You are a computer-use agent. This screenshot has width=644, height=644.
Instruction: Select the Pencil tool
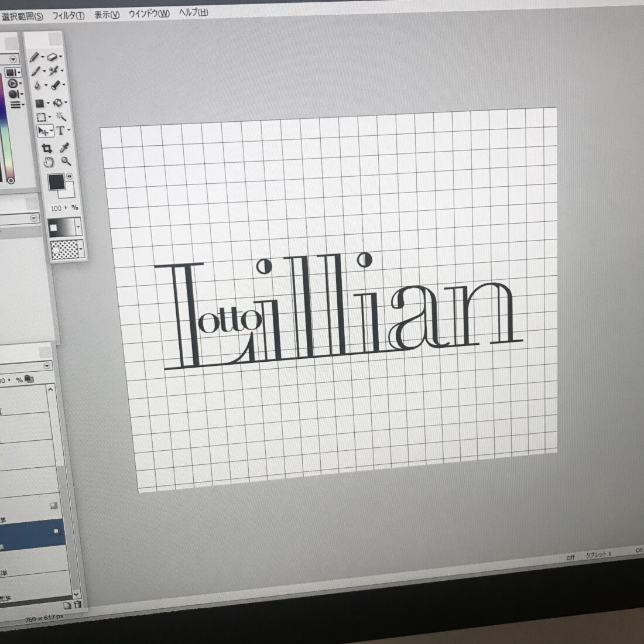click(x=35, y=57)
